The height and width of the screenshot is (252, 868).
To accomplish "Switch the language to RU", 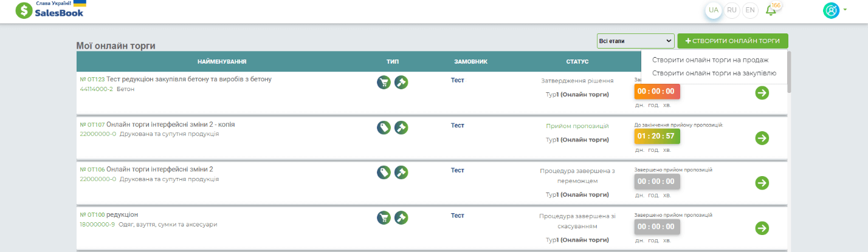I will coord(732,10).
